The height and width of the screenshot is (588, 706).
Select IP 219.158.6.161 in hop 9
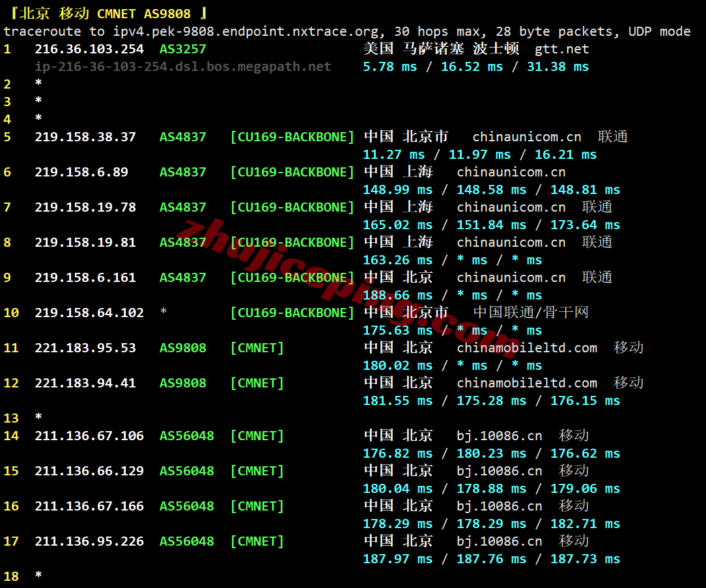click(85, 277)
